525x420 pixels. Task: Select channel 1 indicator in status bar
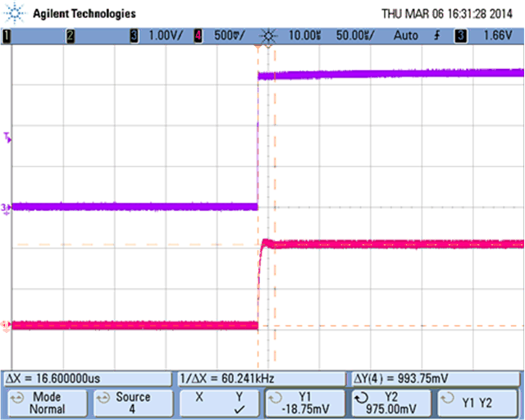(6, 36)
